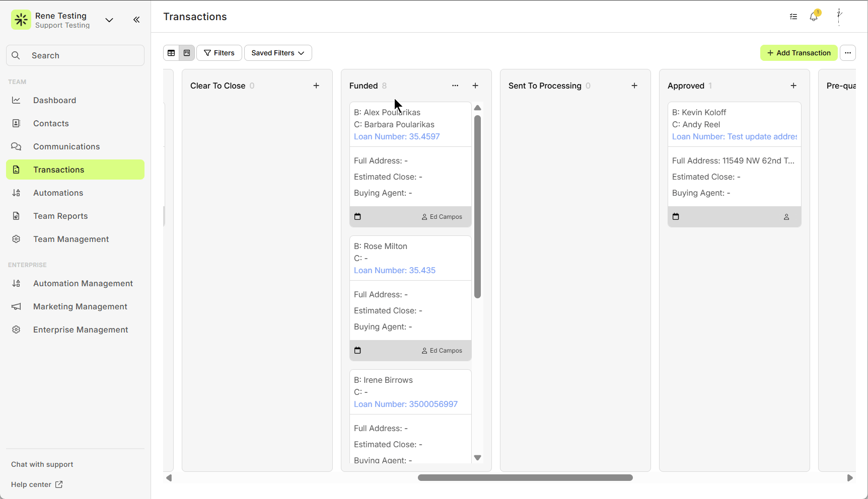Switch to table view toggle

pos(171,53)
